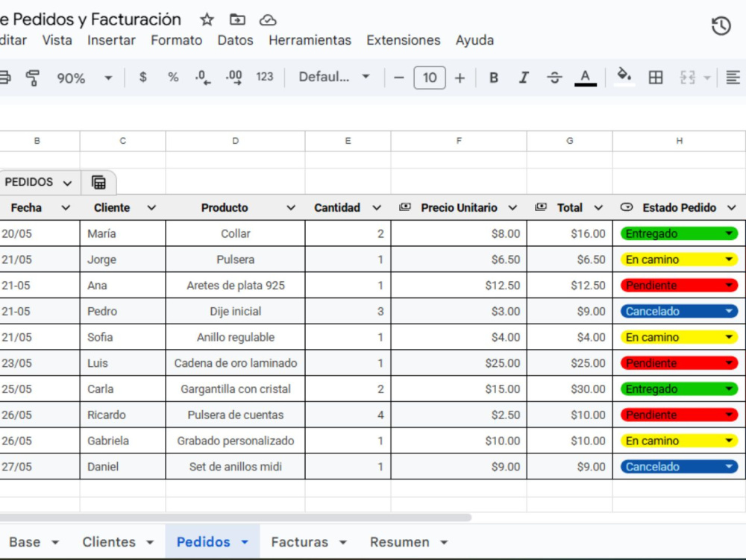Click the merge cells icon
The image size is (746, 560).
(x=688, y=78)
